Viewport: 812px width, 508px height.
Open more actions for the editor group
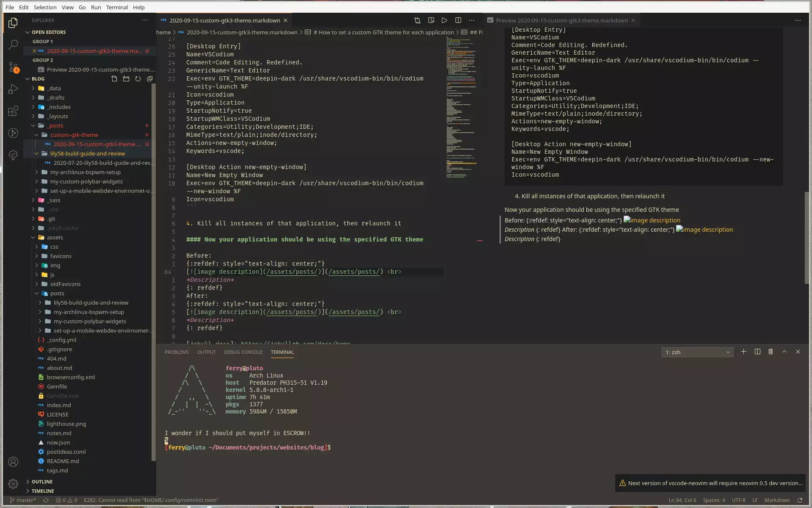click(x=472, y=20)
